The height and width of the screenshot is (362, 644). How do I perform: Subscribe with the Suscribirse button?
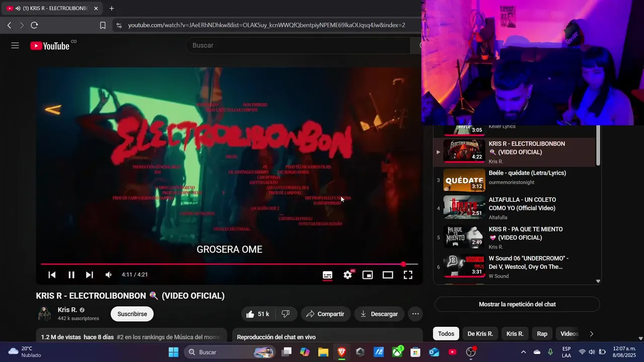pyautogui.click(x=132, y=314)
